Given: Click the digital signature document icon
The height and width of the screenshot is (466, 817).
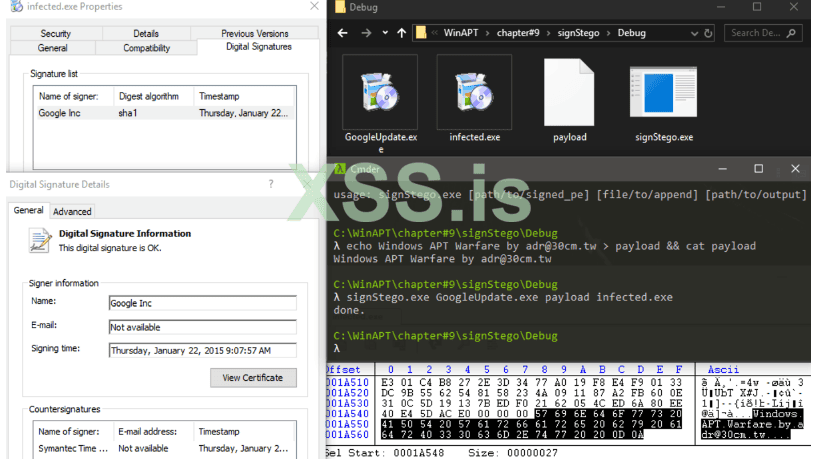Looking at the screenshot, I should point(40,241).
